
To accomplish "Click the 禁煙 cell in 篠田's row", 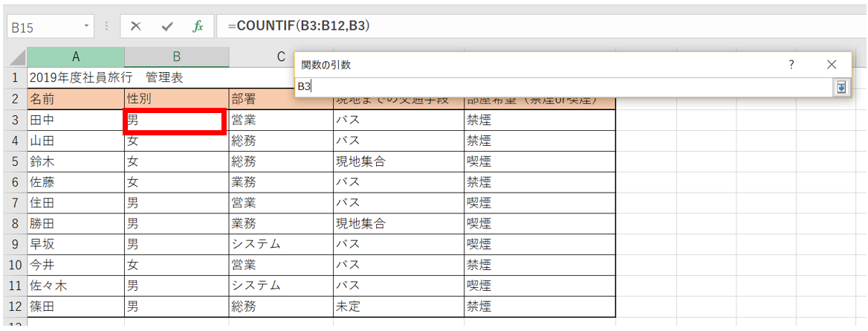I will click(x=540, y=306).
